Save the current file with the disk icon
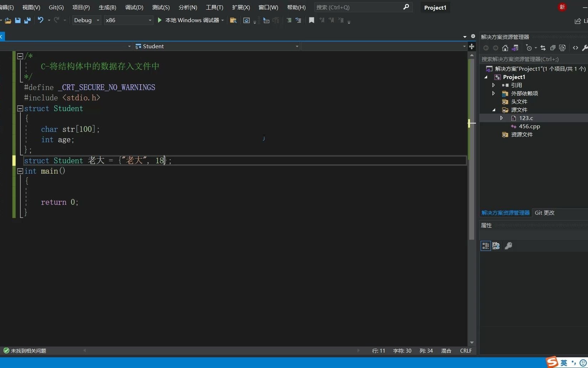Viewport: 588px width, 368px height. 18,20
